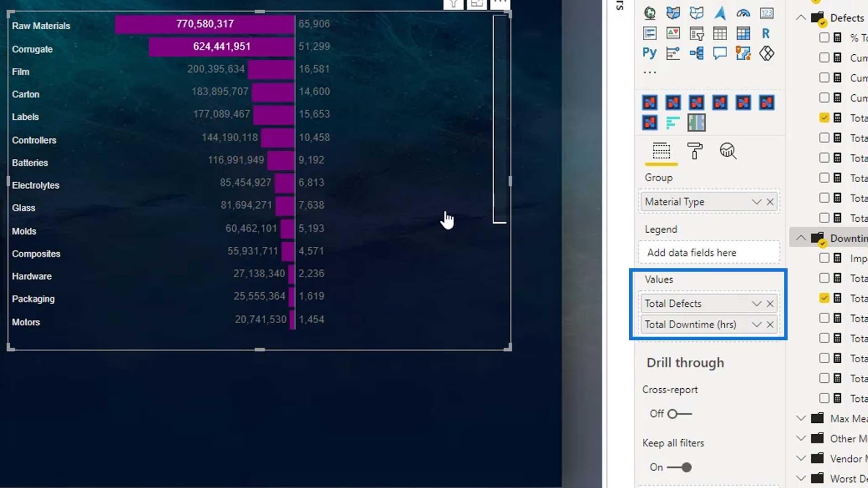Turn on the Cross-report toggle
868x488 pixels.
point(679,414)
